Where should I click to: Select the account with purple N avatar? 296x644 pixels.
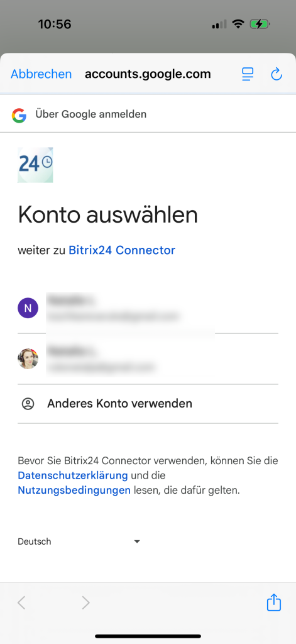click(x=148, y=309)
